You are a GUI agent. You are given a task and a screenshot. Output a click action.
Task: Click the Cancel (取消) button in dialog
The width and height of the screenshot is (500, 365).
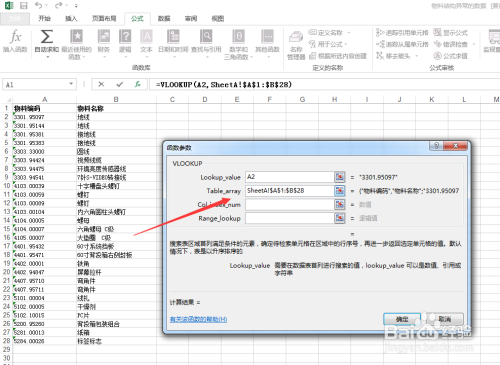click(445, 319)
